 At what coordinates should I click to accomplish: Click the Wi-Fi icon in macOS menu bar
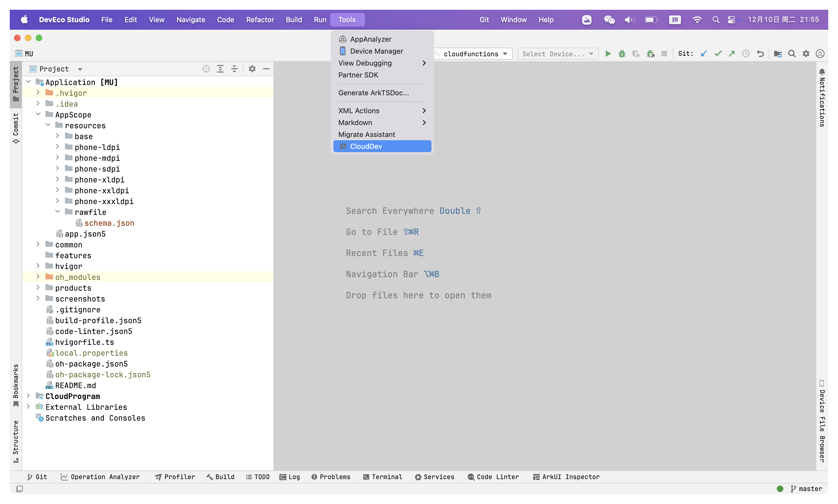[x=697, y=20]
